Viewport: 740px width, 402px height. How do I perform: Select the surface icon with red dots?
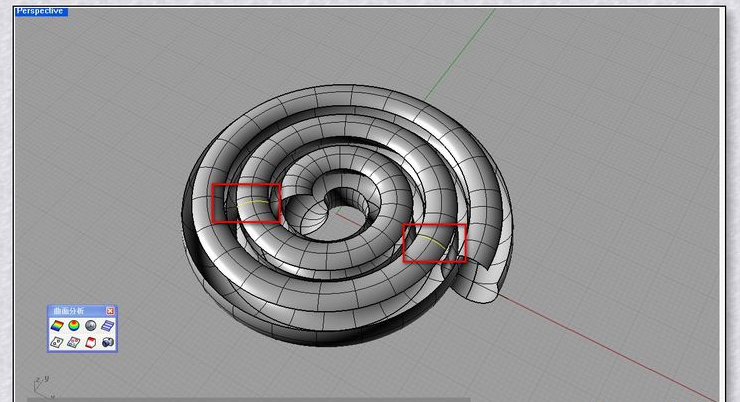tap(73, 342)
